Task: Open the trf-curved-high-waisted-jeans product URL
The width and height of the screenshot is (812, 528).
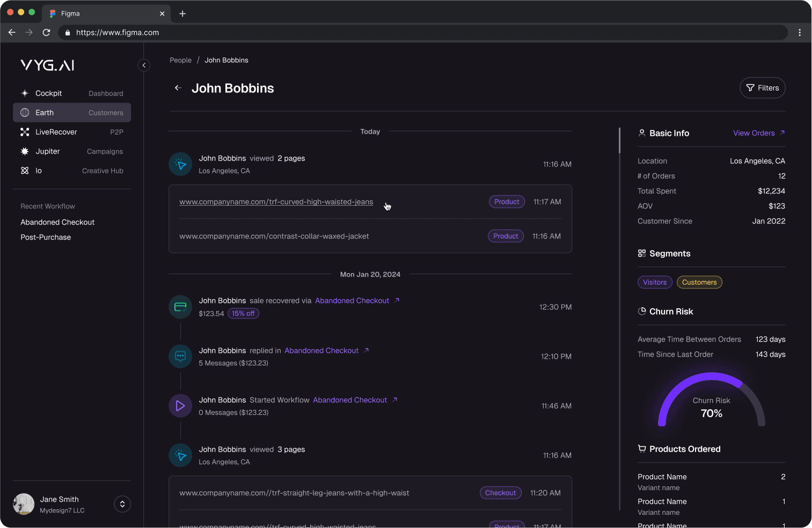Action: (x=276, y=201)
